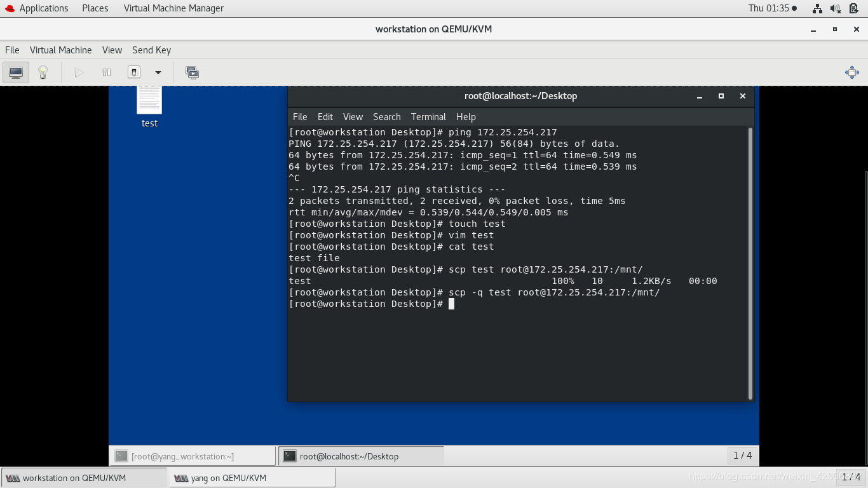
Task: Click the icmp_seq=2 ping reply line
Action: point(463,166)
